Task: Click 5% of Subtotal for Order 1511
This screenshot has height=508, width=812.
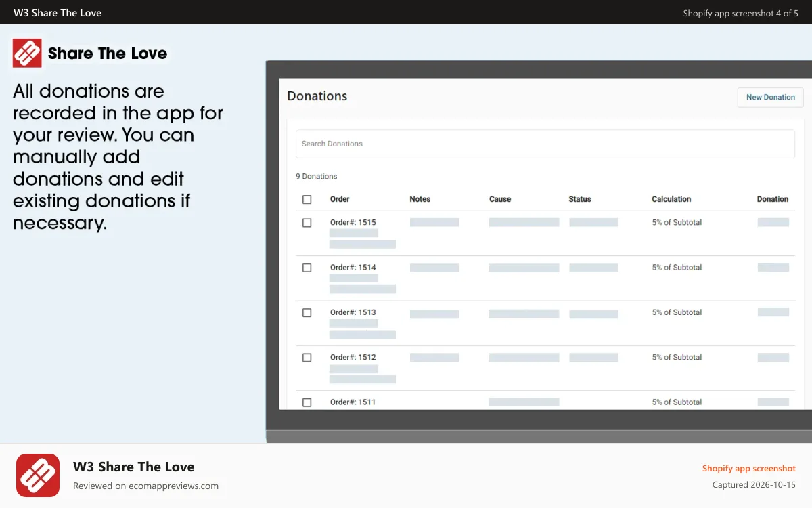Action: pos(677,402)
